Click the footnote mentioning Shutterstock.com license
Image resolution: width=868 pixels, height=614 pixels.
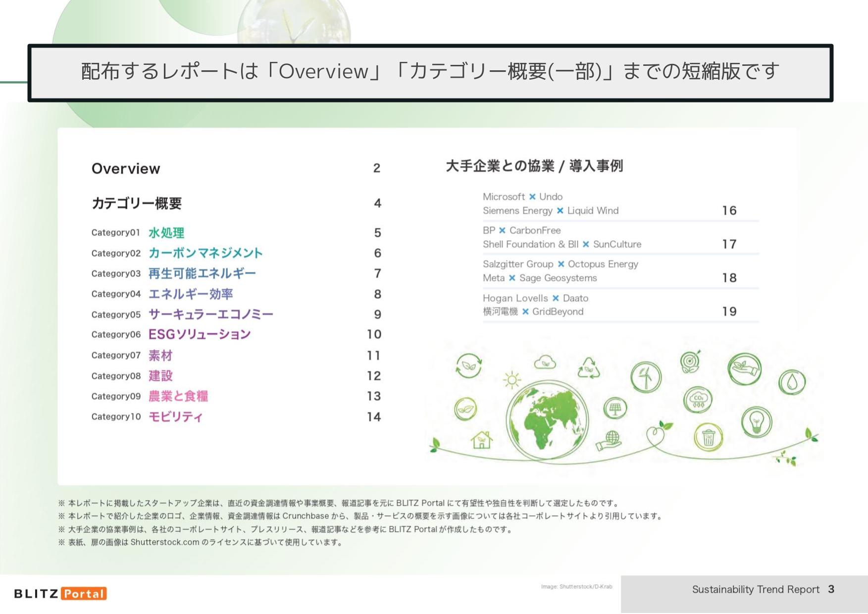click(201, 543)
